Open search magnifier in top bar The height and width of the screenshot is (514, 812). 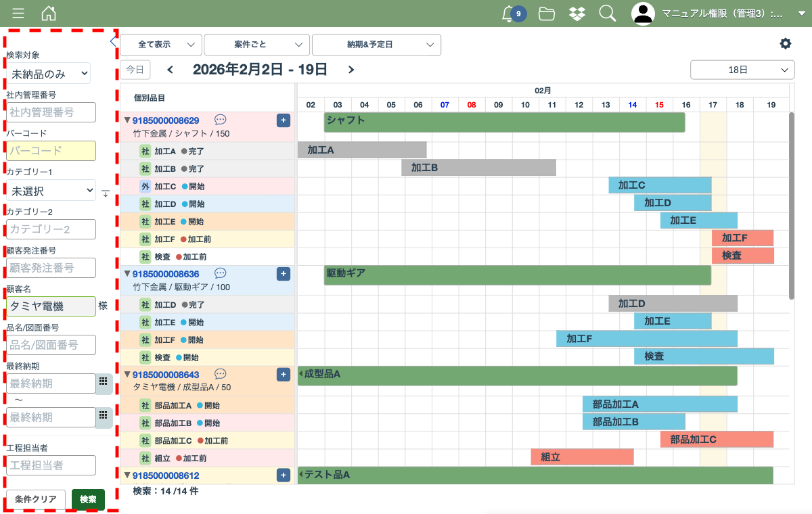coord(607,14)
